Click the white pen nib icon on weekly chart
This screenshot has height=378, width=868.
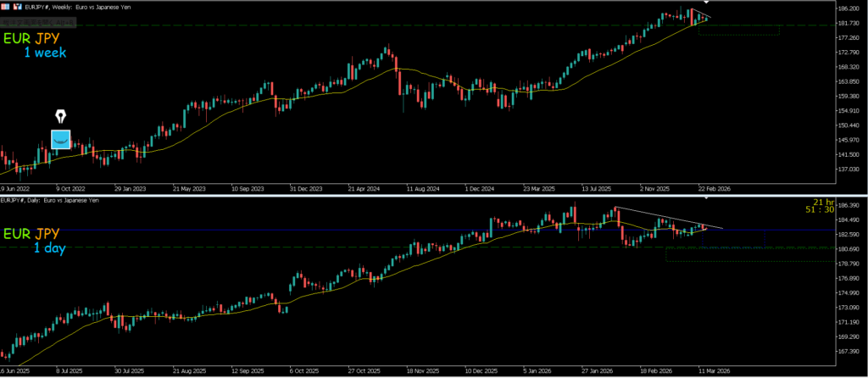tap(61, 117)
